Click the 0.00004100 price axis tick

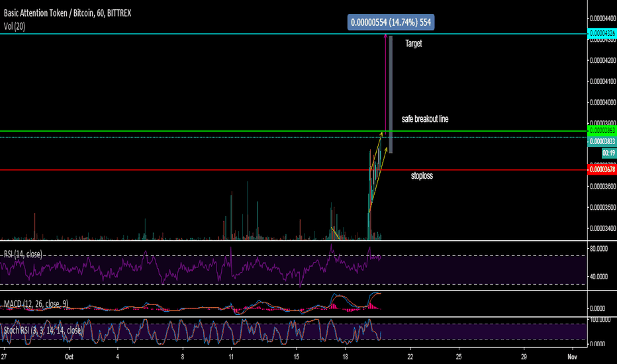click(x=602, y=81)
